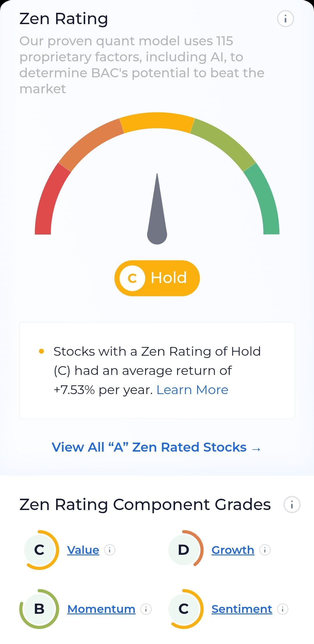
Task: Click the yellow C Hold rating badge
Action: [x=157, y=278]
